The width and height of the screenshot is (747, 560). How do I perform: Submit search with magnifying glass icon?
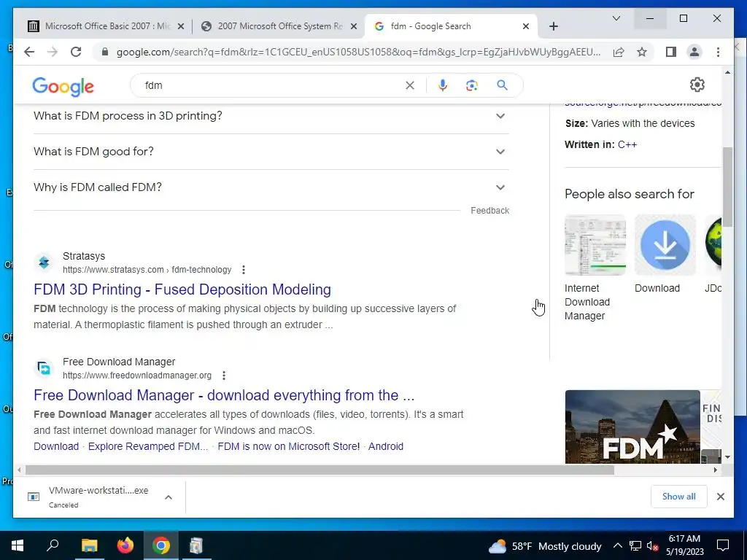502,85
